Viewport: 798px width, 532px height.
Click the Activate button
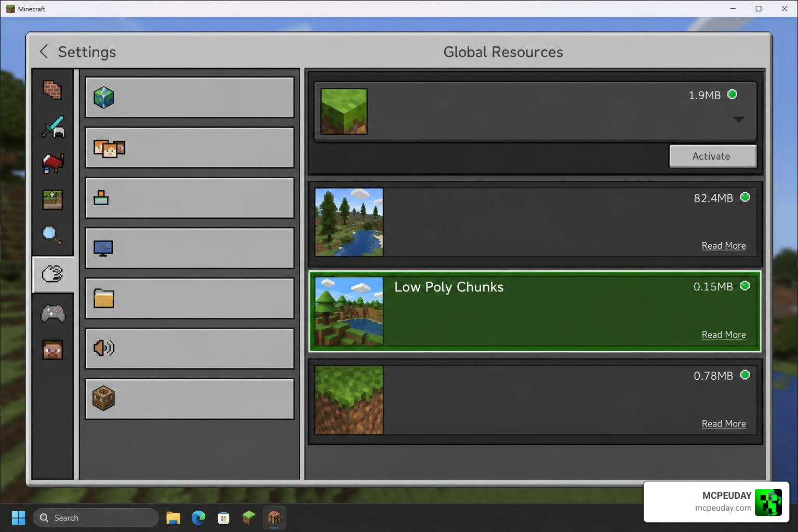[x=713, y=156]
